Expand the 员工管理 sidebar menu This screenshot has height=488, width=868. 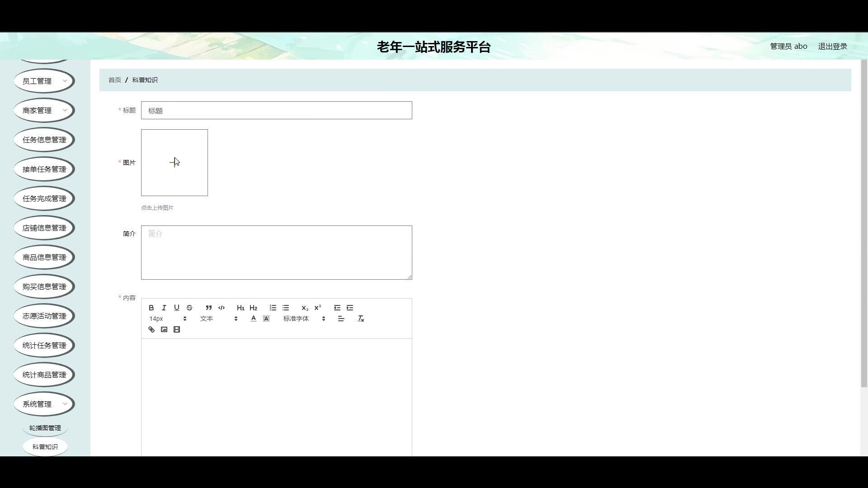44,81
